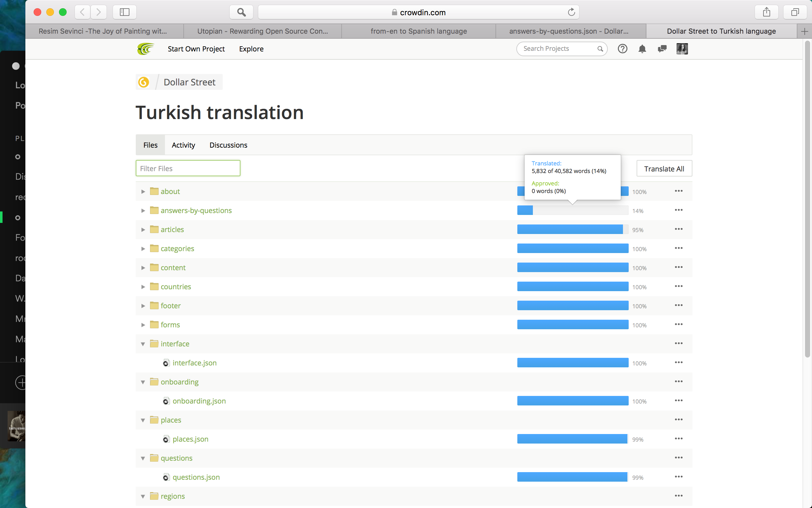The image size is (812, 508).
Task: Switch to answers-by-questions.json browser tab
Action: pos(571,31)
